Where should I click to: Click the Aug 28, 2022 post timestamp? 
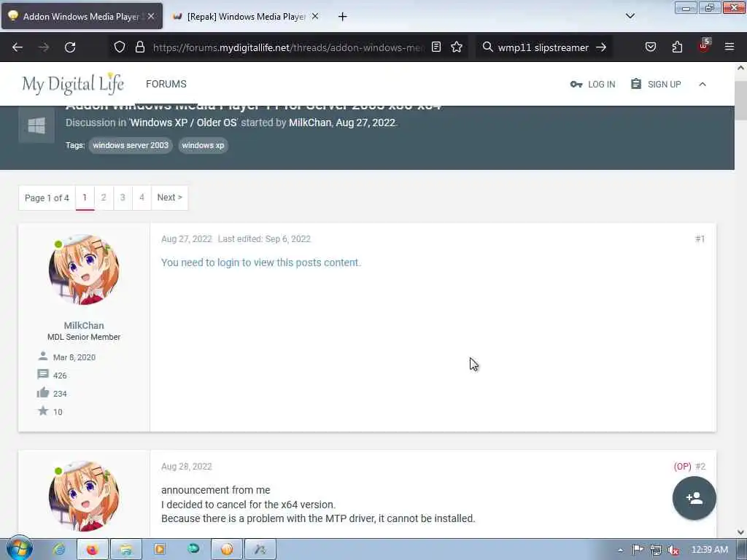(x=186, y=467)
